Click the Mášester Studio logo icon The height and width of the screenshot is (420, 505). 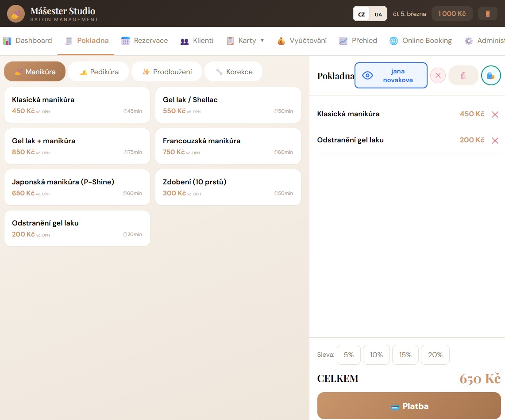tap(16, 14)
